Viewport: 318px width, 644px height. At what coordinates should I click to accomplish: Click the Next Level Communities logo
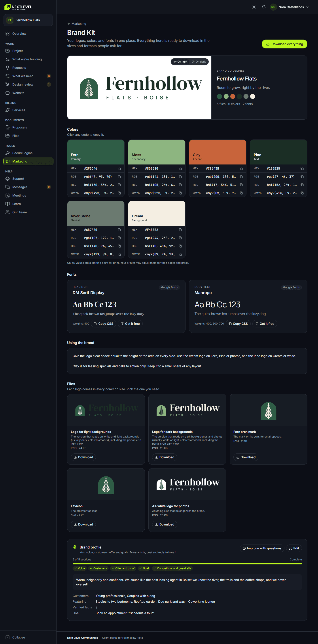18,7
